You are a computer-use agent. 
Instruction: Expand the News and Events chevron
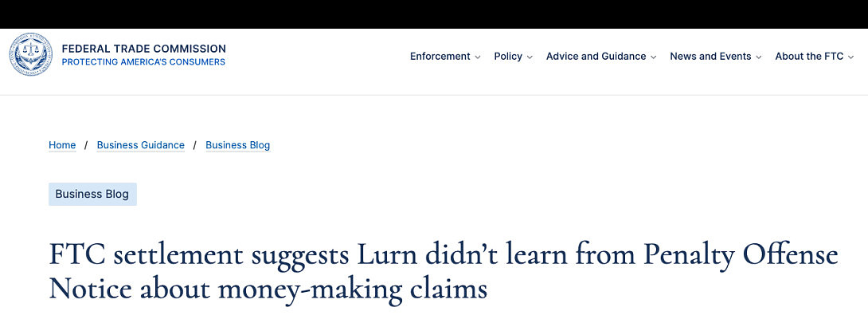point(759,57)
